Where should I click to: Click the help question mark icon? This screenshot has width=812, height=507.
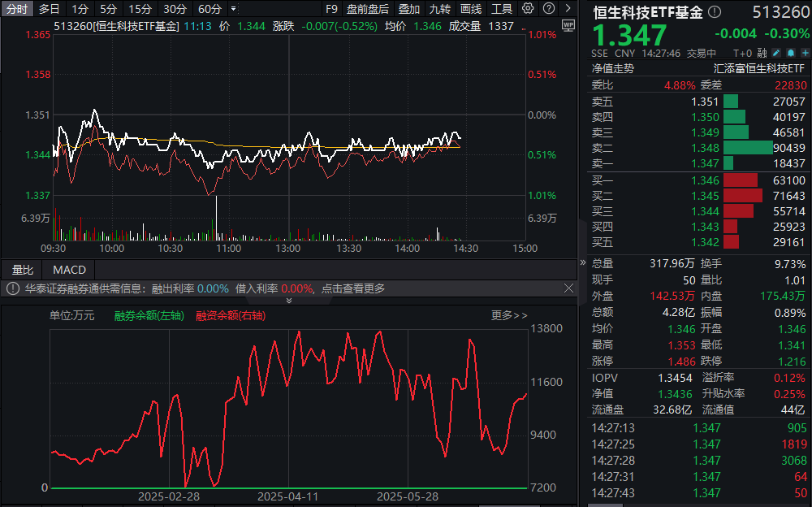click(x=549, y=9)
